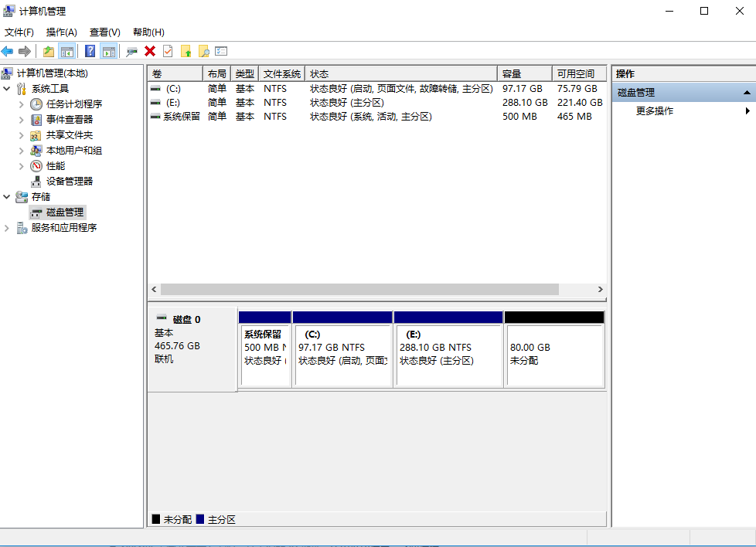Toggle Show/Hide Console Tree icon
This screenshot has height=547, width=756.
(x=66, y=51)
